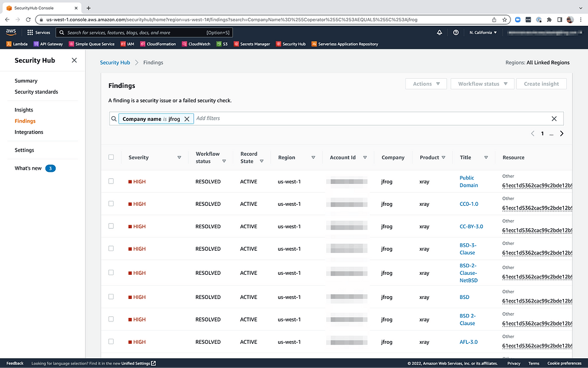Open the notifications bell icon
Screen dimensions: 588x368
pyautogui.click(x=439, y=33)
